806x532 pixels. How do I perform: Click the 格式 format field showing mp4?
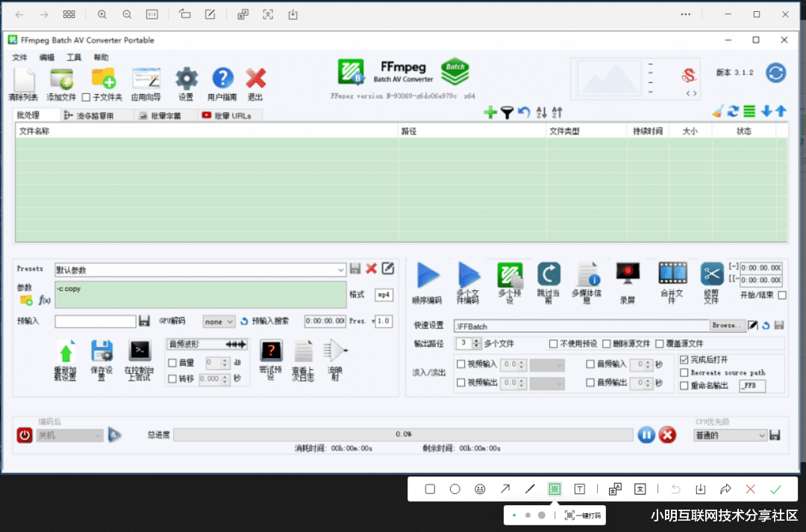pyautogui.click(x=384, y=295)
